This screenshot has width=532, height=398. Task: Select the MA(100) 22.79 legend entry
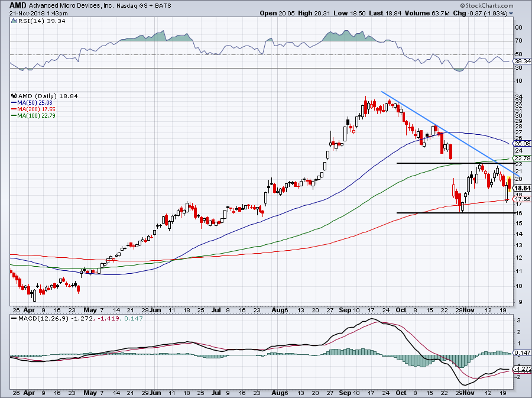point(33,116)
